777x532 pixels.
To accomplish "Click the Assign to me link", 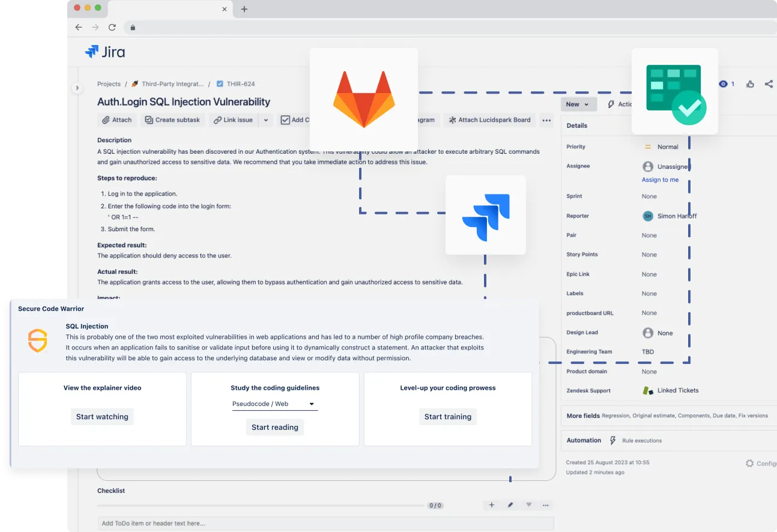I will pos(660,180).
